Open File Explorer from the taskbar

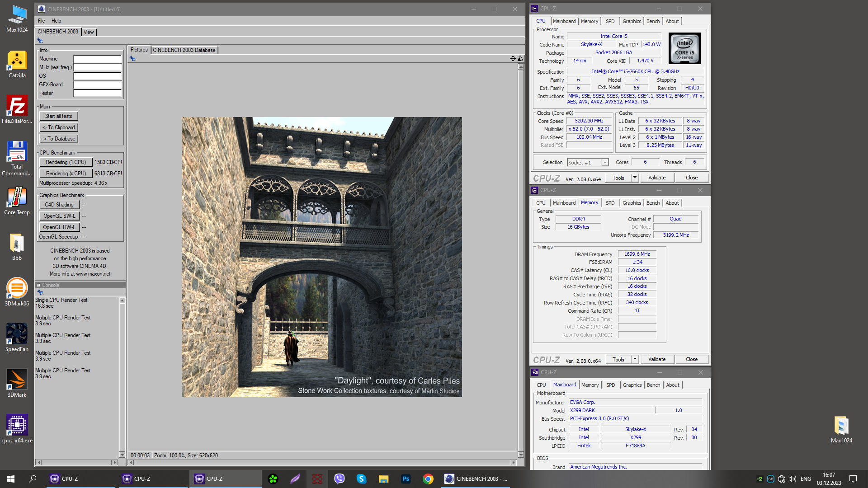click(x=383, y=479)
